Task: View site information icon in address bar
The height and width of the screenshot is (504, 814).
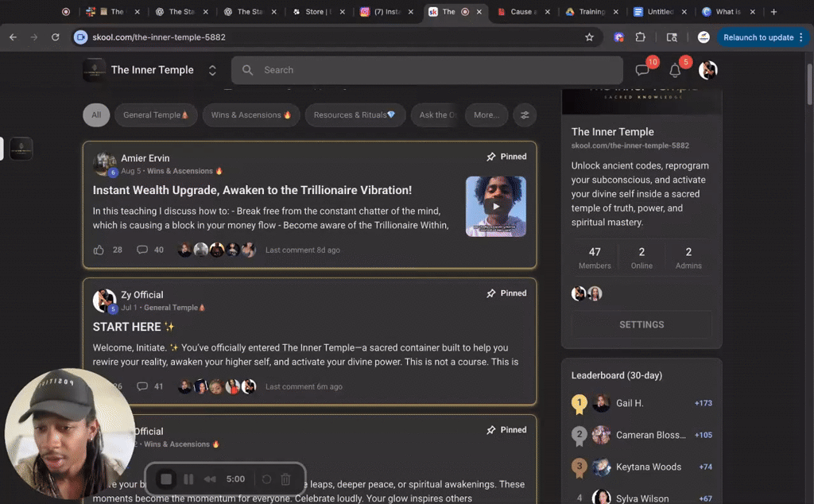Action: click(80, 37)
